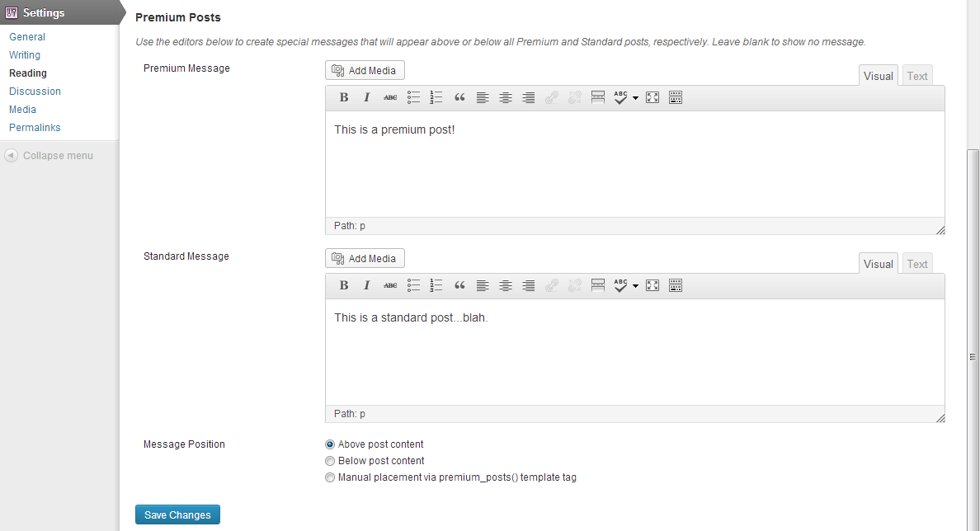Insert numbered list in Standard Message editor
This screenshot has height=531, width=980.
(x=436, y=285)
